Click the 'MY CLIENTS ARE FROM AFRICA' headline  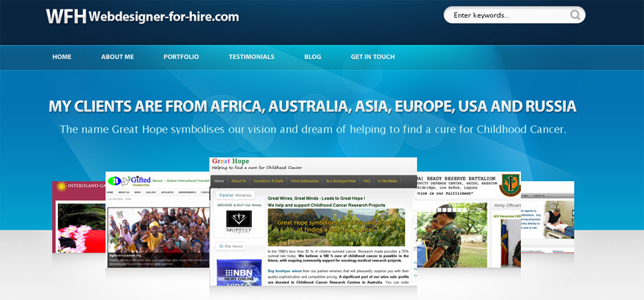pyautogui.click(x=313, y=107)
